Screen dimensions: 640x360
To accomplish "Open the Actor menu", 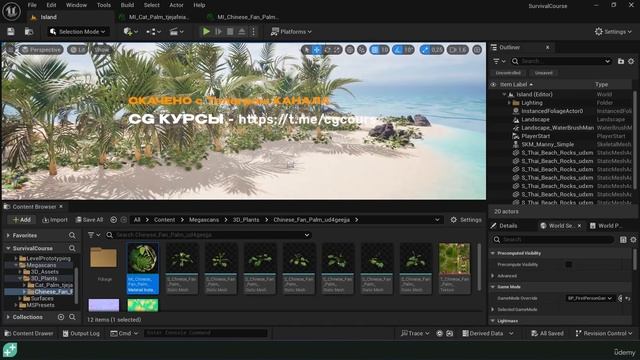I will point(176,5).
